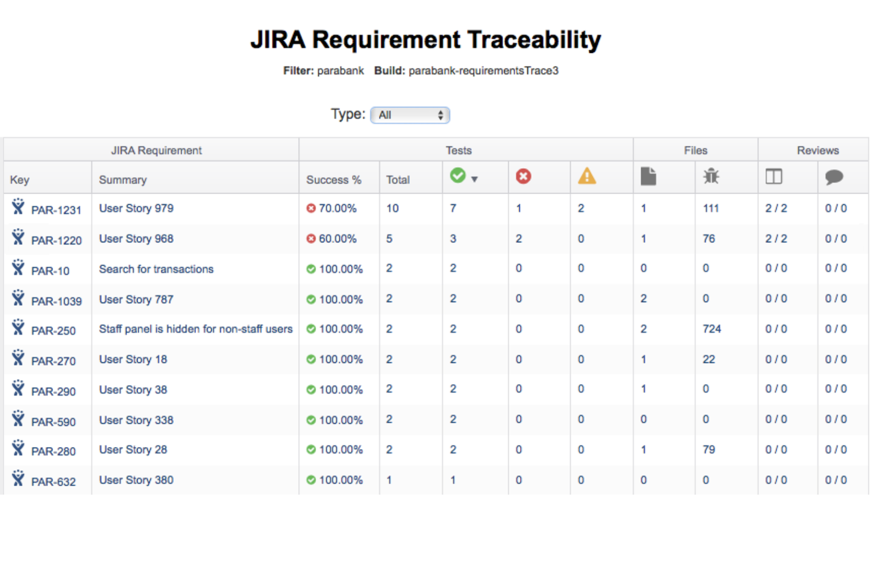Click the JIRA icon beside PAR-280
This screenshot has height=588, width=871.
(x=18, y=448)
